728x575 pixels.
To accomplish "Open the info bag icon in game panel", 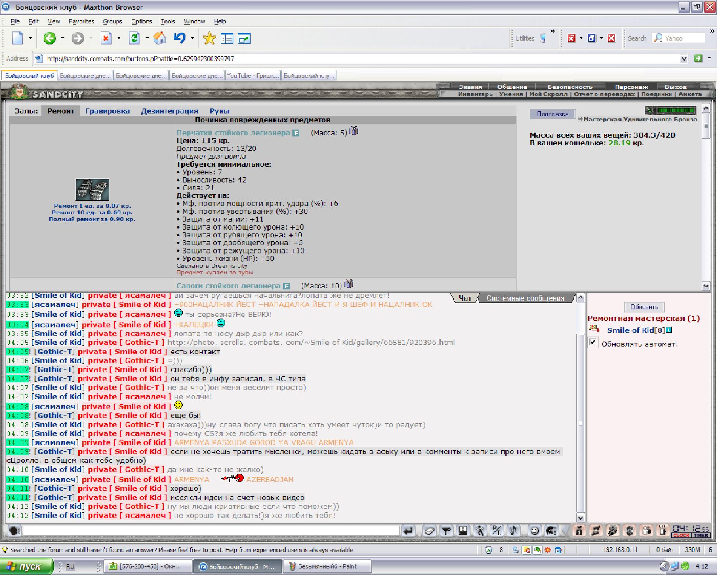I will (x=579, y=531).
